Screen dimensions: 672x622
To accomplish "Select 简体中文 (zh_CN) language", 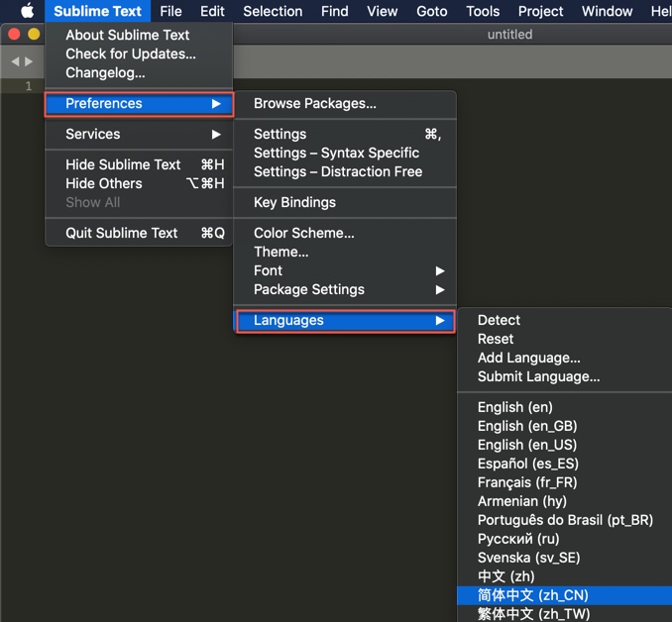I will pyautogui.click(x=564, y=595).
